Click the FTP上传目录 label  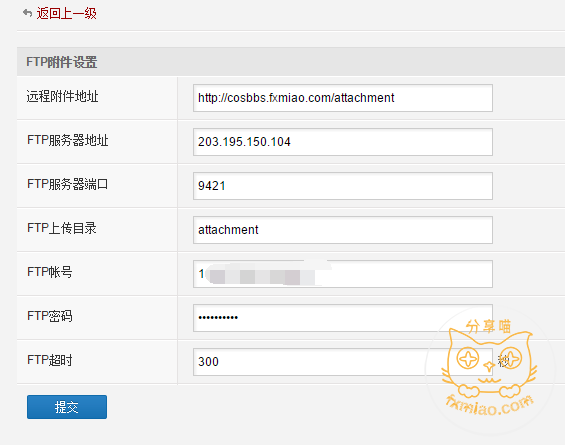pos(62,228)
